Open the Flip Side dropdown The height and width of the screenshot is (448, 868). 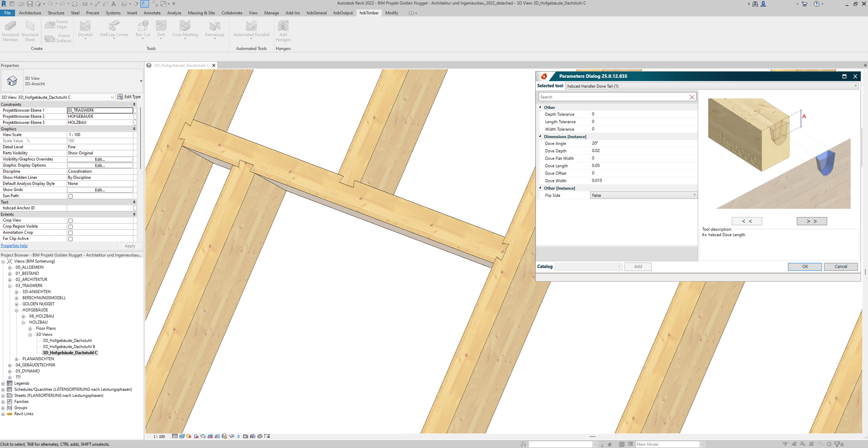point(643,195)
